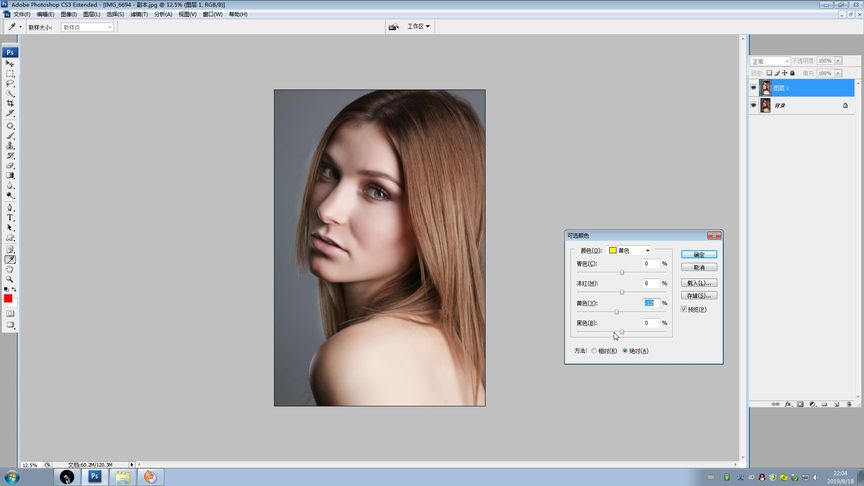Select the Move tool at toolbox top
Image resolution: width=864 pixels, height=486 pixels.
click(10, 63)
